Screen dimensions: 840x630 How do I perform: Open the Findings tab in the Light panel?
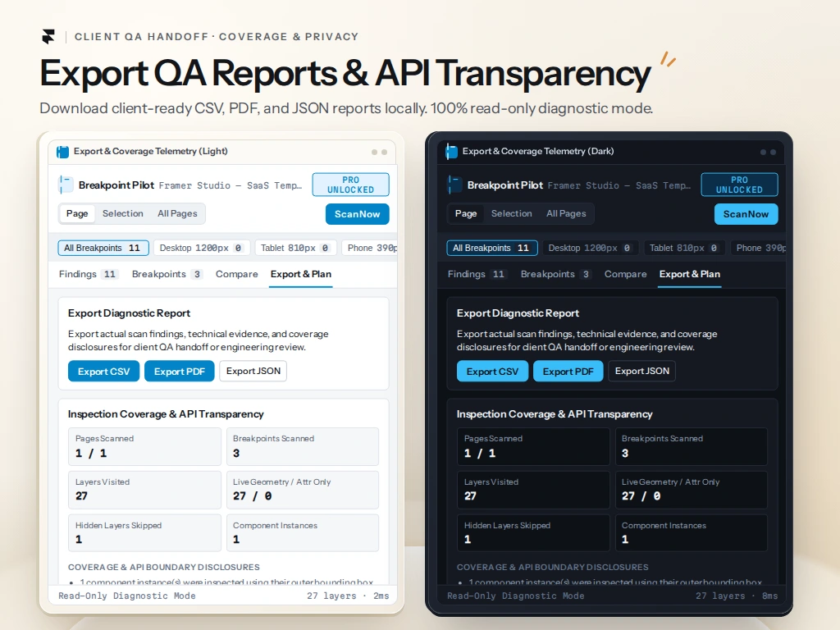pyautogui.click(x=88, y=274)
